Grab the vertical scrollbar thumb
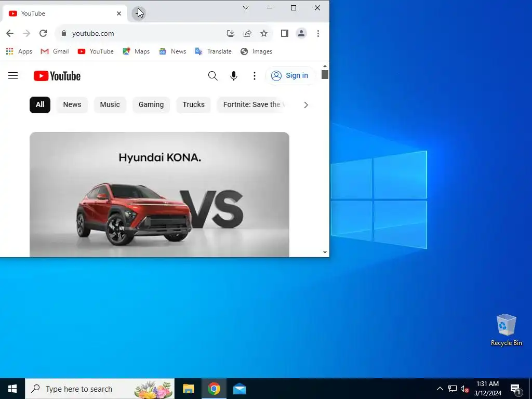 point(325,74)
